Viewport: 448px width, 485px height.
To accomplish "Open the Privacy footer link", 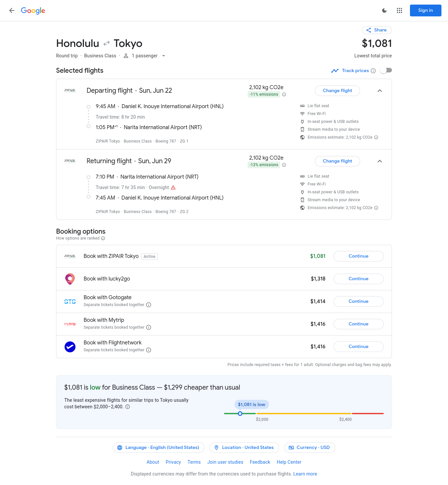I will [173, 462].
